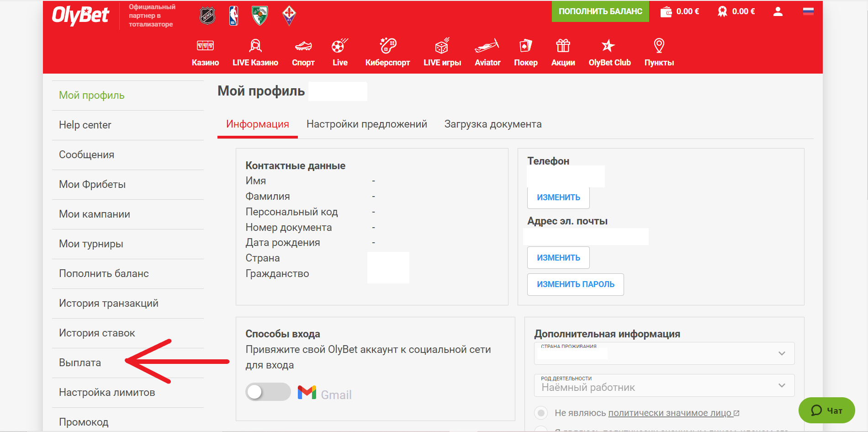
Task: Open Сообщения in sidebar
Action: point(128,155)
